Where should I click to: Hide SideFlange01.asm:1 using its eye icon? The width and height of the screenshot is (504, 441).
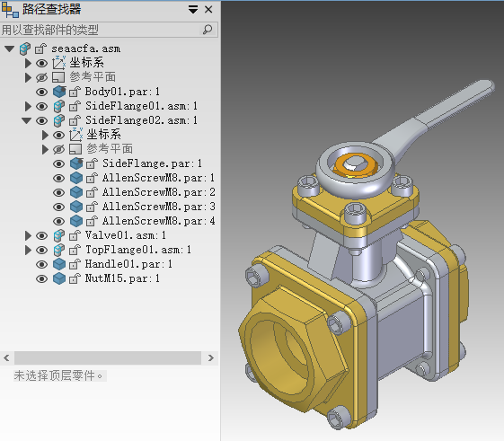click(41, 106)
